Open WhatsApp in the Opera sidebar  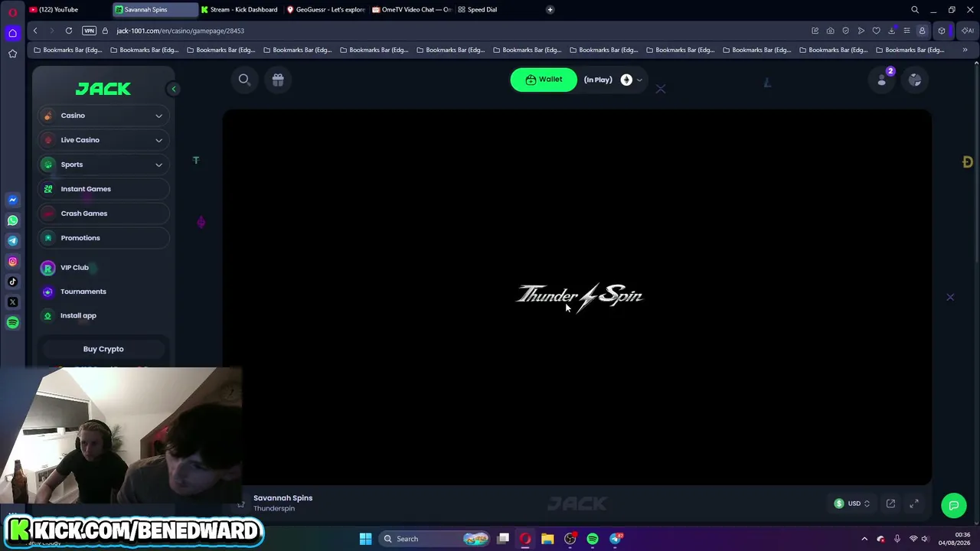click(x=12, y=220)
